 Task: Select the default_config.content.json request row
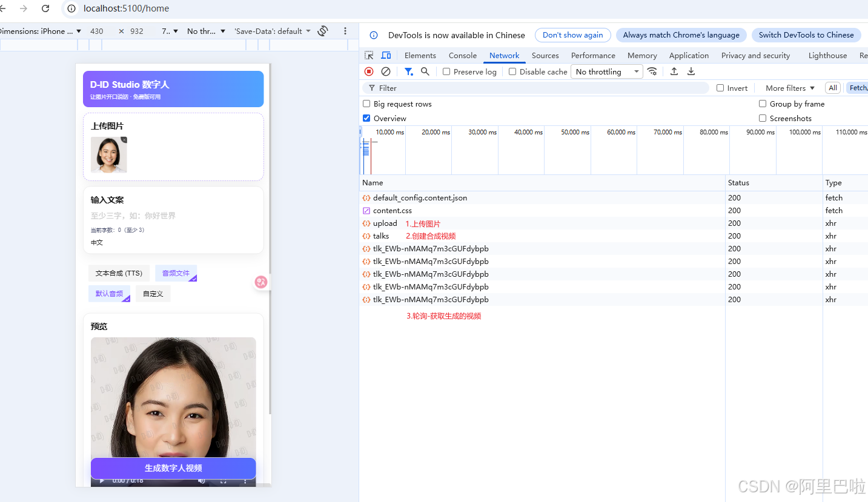542,198
